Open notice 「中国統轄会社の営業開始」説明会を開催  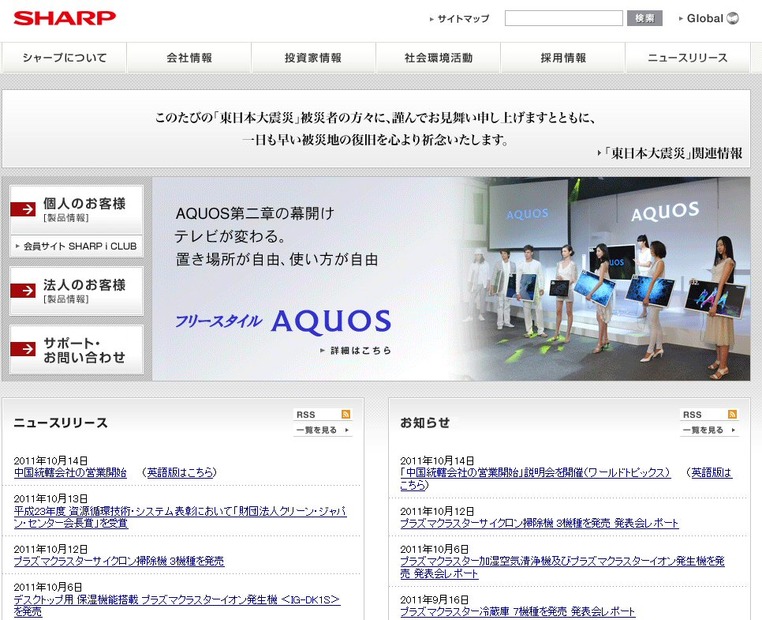click(x=535, y=472)
